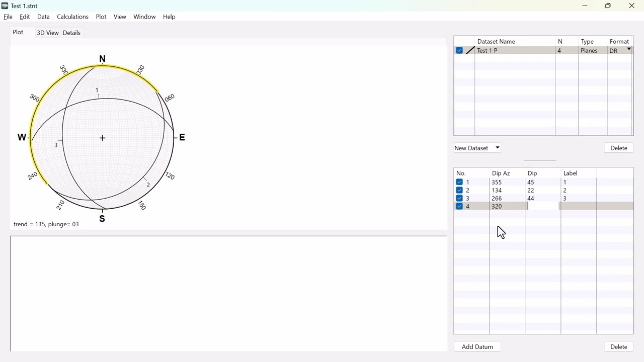Viewport: 644px width, 362px height.
Task: Open the File menu
Action: click(x=8, y=17)
